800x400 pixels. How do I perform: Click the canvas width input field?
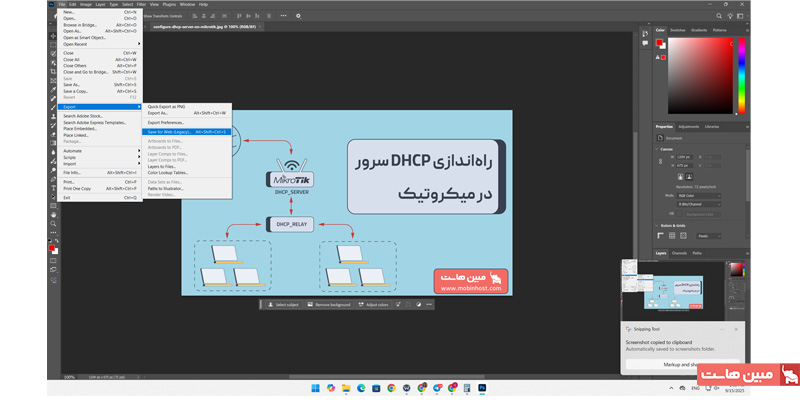685,157
